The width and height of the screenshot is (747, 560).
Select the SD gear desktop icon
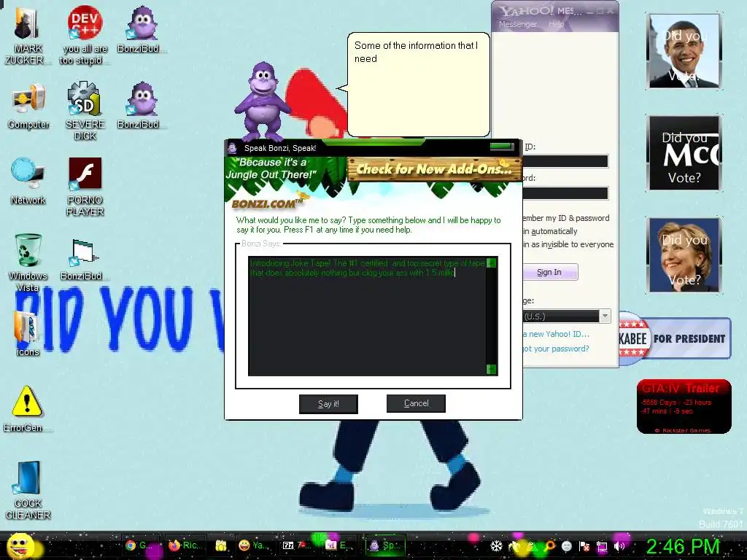point(85,111)
